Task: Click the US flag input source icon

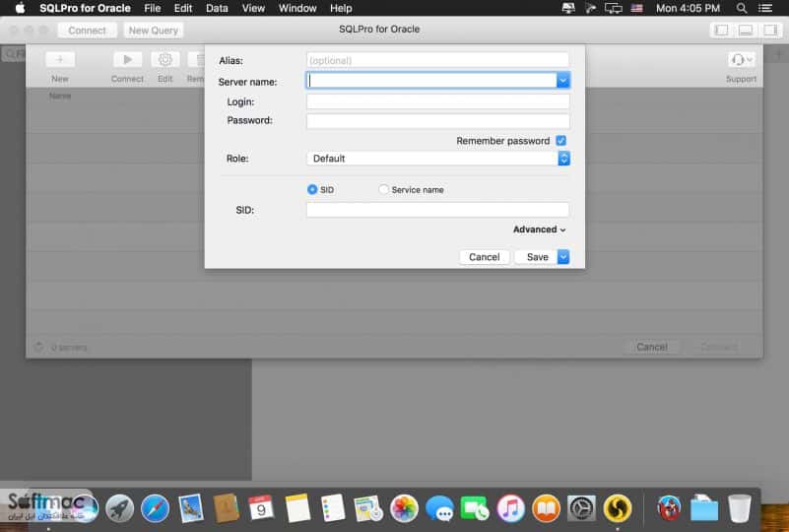Action: coord(637,8)
